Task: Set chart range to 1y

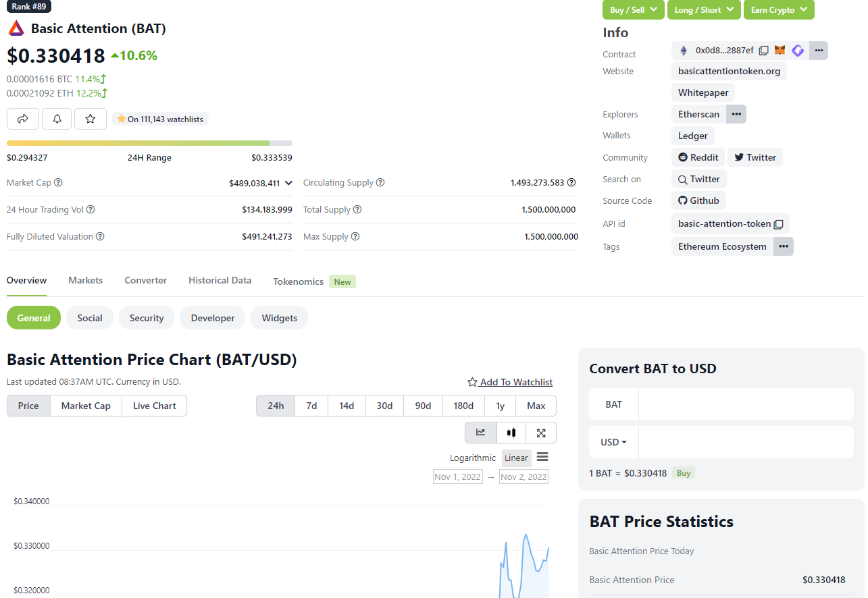Action: click(500, 406)
